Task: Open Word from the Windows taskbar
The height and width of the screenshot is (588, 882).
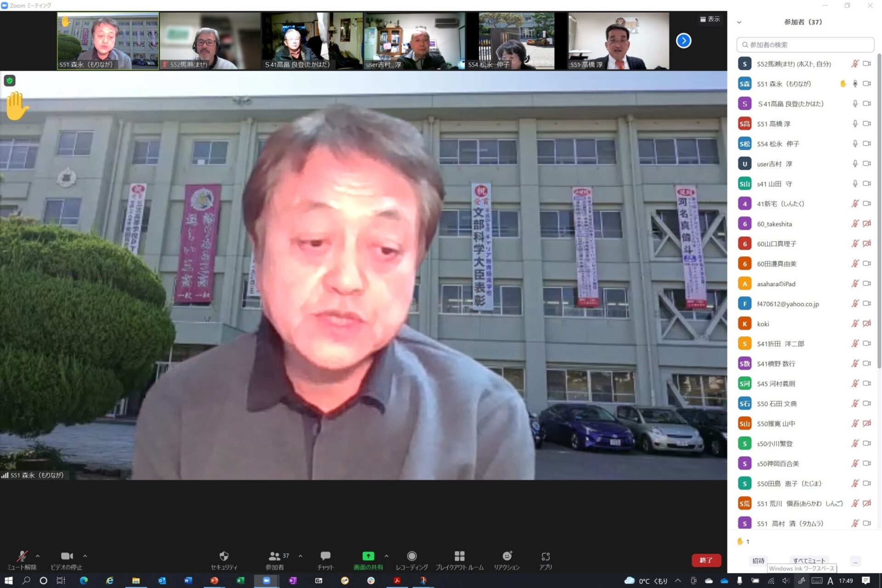Action: (x=187, y=581)
